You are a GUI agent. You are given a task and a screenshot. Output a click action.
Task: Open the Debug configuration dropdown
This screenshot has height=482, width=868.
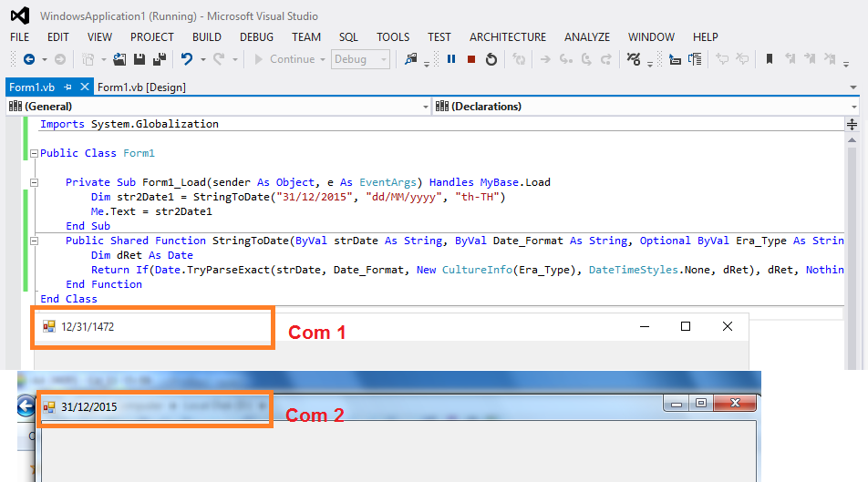(x=360, y=59)
